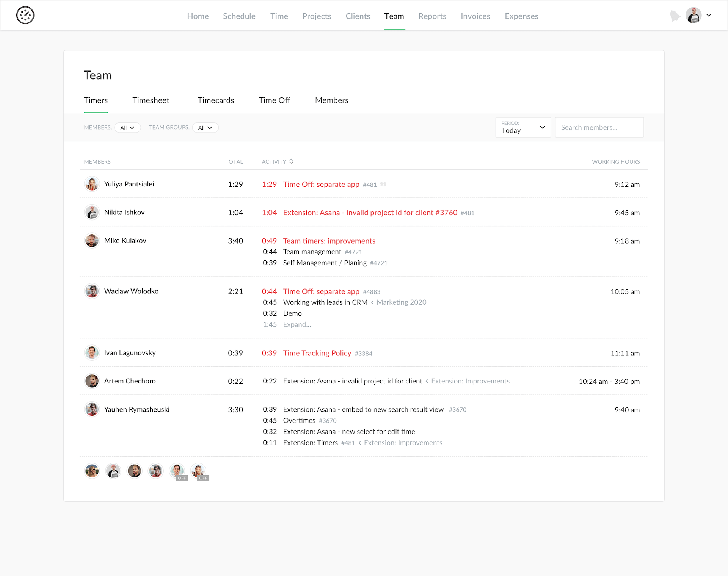Viewport: 728px width, 576px height.
Task: Click Mike Kulakov's avatar
Action: point(92,241)
